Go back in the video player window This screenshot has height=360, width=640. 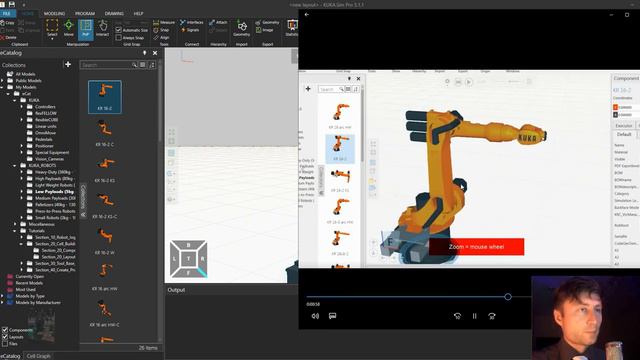point(307,15)
